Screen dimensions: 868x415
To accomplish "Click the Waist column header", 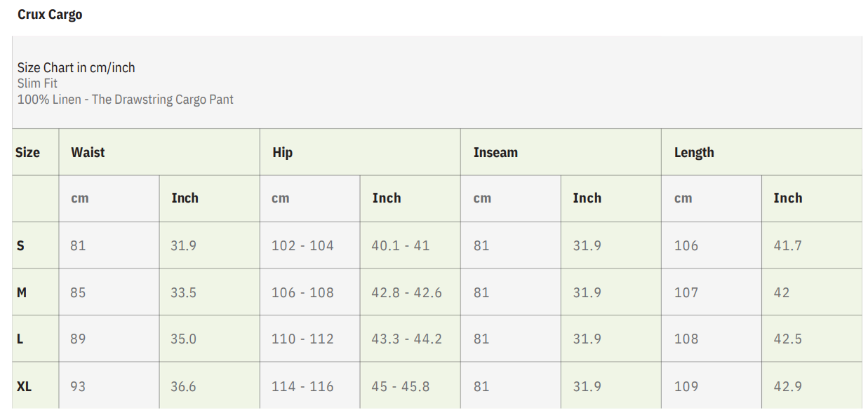I will 88,152.
